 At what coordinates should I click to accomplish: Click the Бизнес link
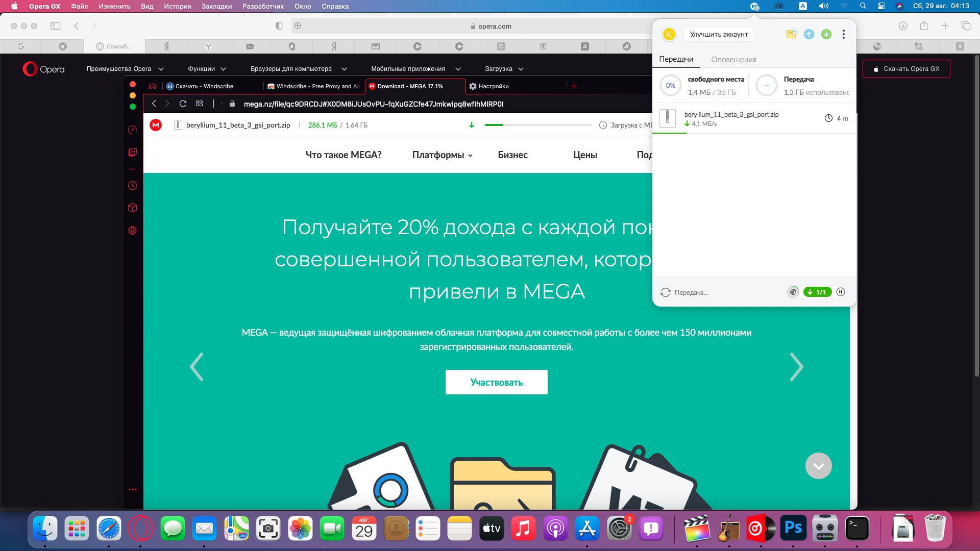[512, 155]
